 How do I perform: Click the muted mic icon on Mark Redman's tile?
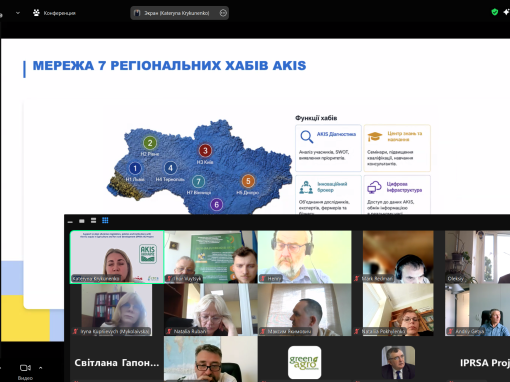(x=357, y=278)
